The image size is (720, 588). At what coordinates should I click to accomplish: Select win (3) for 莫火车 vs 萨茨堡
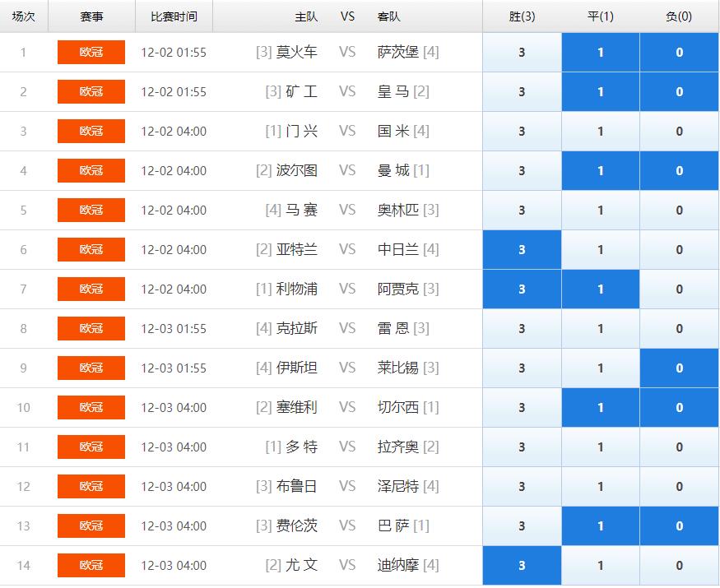pos(522,53)
